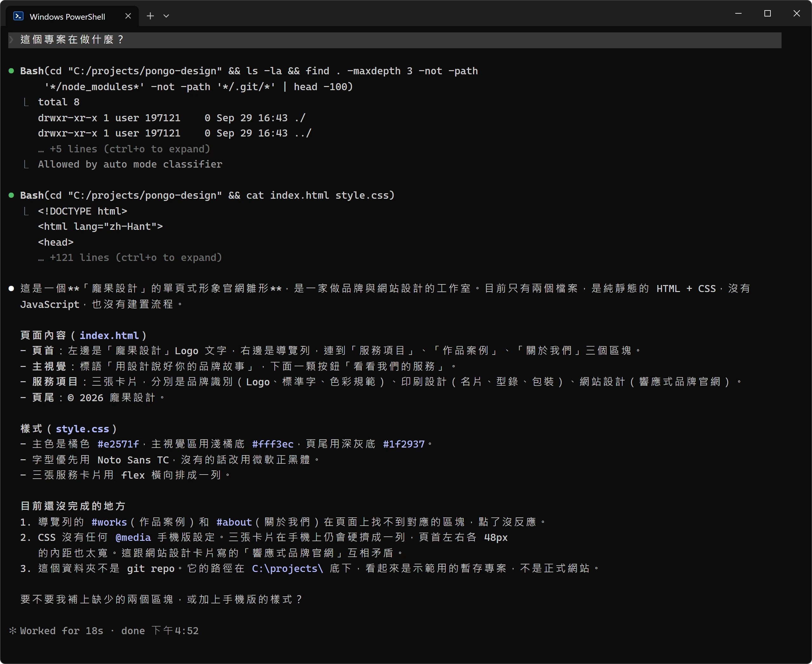812x664 pixels.
Task: Click the C:\projects\ path text
Action: [x=287, y=569]
